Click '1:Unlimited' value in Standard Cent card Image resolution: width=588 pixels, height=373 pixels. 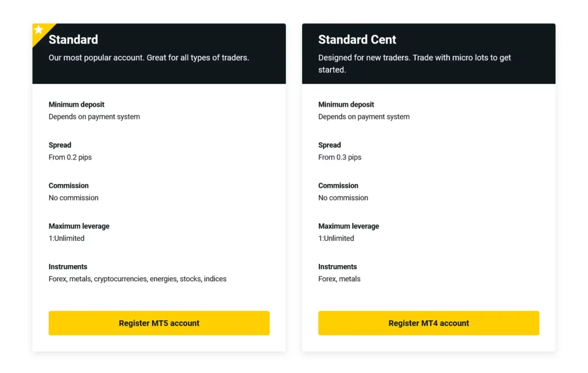[336, 238]
